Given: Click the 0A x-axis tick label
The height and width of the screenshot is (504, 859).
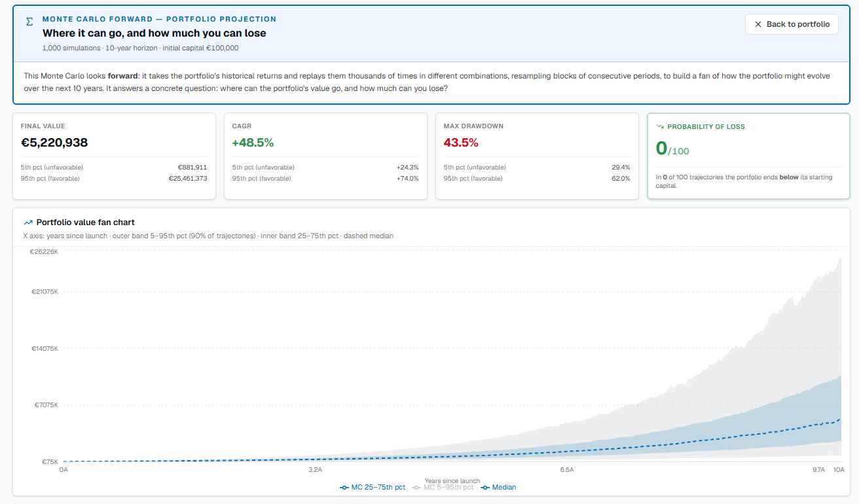Looking at the screenshot, I should click(64, 470).
